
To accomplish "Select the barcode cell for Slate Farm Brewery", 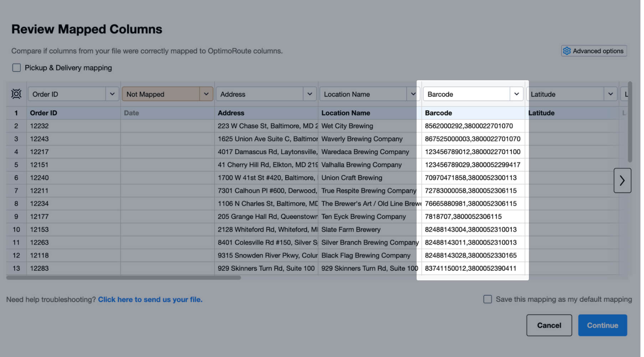I will point(470,229).
